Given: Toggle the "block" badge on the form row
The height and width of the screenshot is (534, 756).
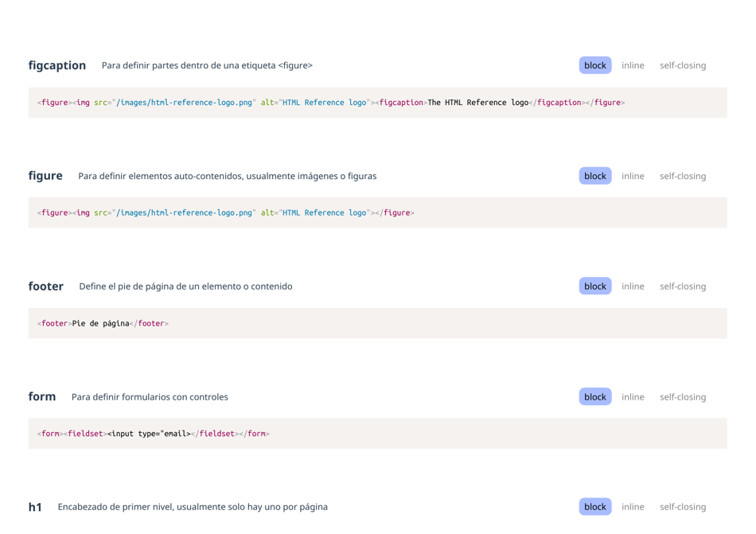Looking at the screenshot, I should [594, 396].
